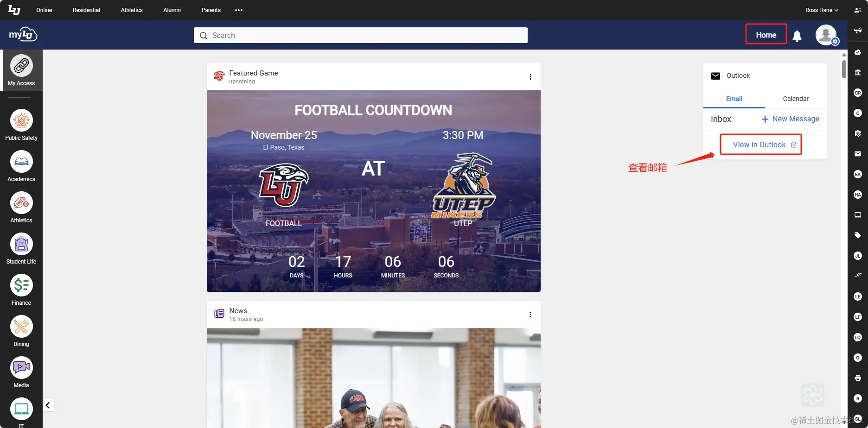Open the profile avatar menu

[x=826, y=35]
